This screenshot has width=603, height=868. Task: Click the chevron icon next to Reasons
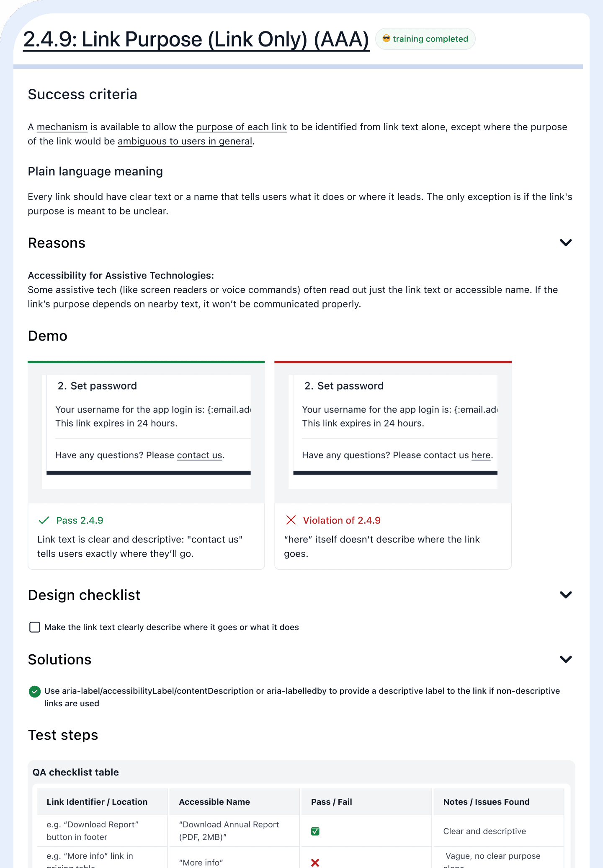coord(565,243)
